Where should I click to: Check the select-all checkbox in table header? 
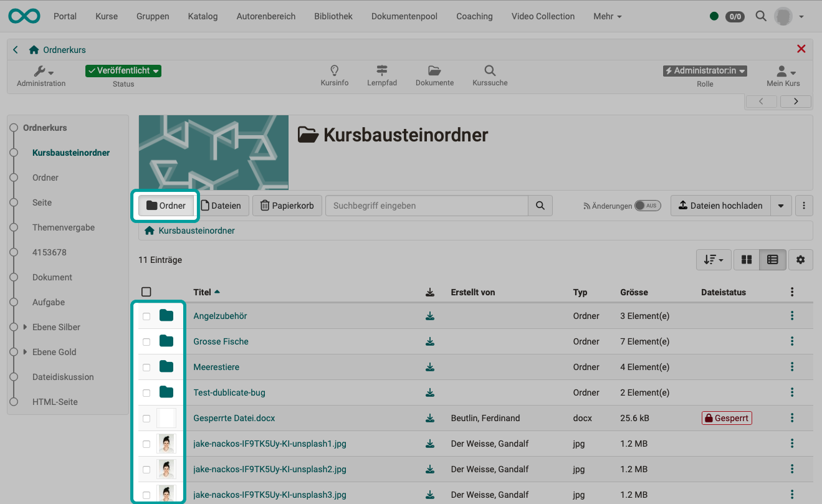click(146, 291)
